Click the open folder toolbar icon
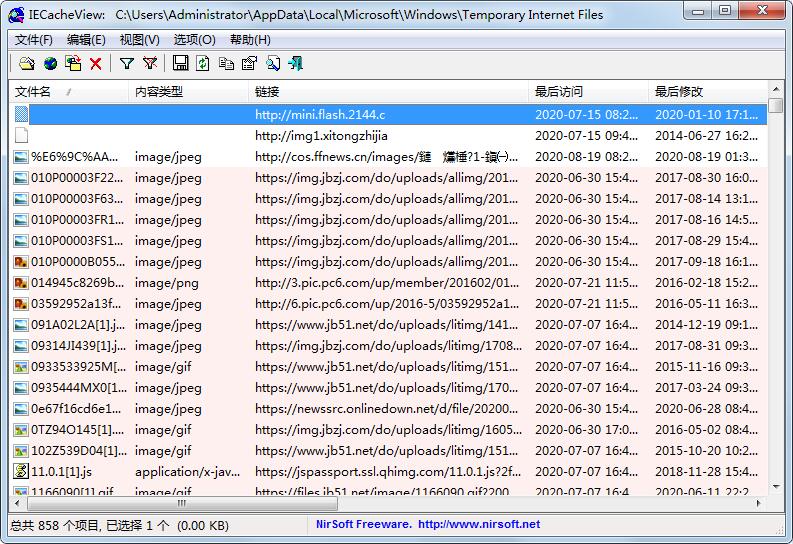Image resolution: width=793 pixels, height=544 pixels. click(27, 63)
